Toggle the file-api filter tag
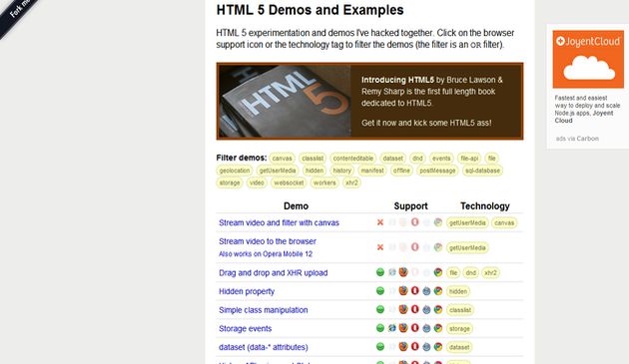This screenshot has height=364, width=629. [469, 159]
